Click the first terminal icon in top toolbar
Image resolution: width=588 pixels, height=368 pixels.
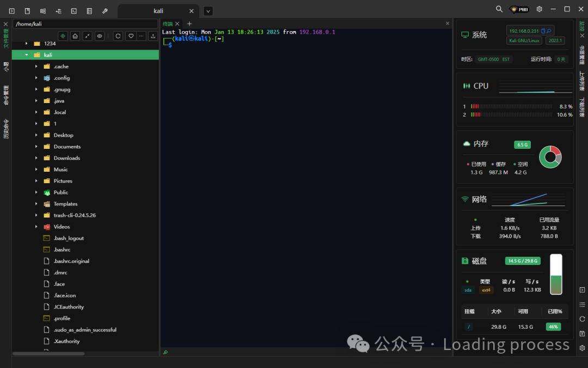point(11,11)
